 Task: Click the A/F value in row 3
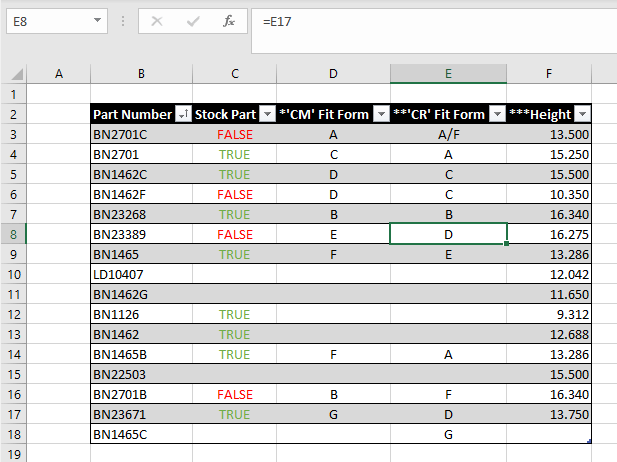click(x=449, y=135)
